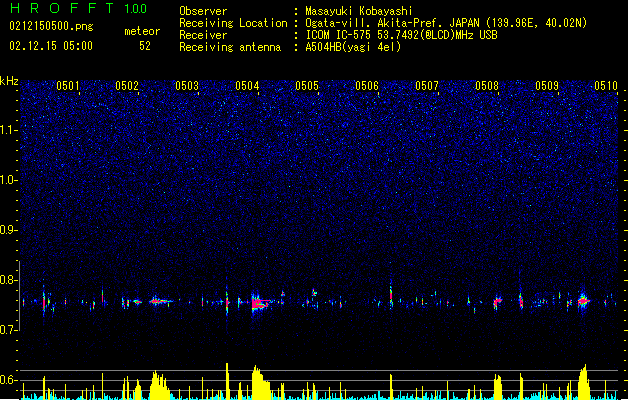
Task: Click the 1.0 kHz axis label
Action: [9, 180]
